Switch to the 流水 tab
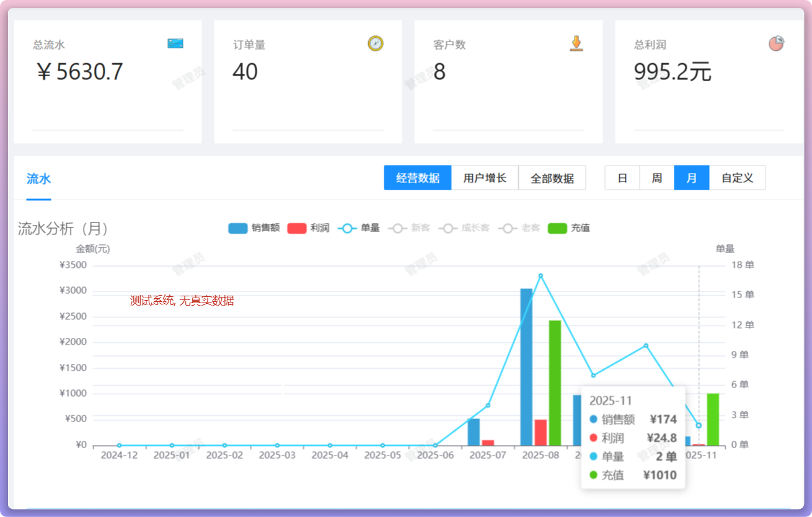812x517 pixels. [x=38, y=179]
